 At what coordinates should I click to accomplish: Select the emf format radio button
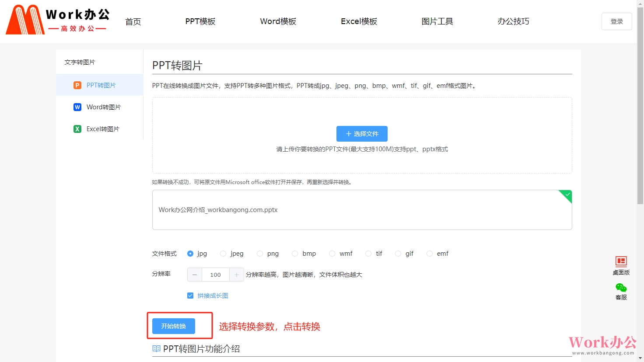(x=430, y=254)
